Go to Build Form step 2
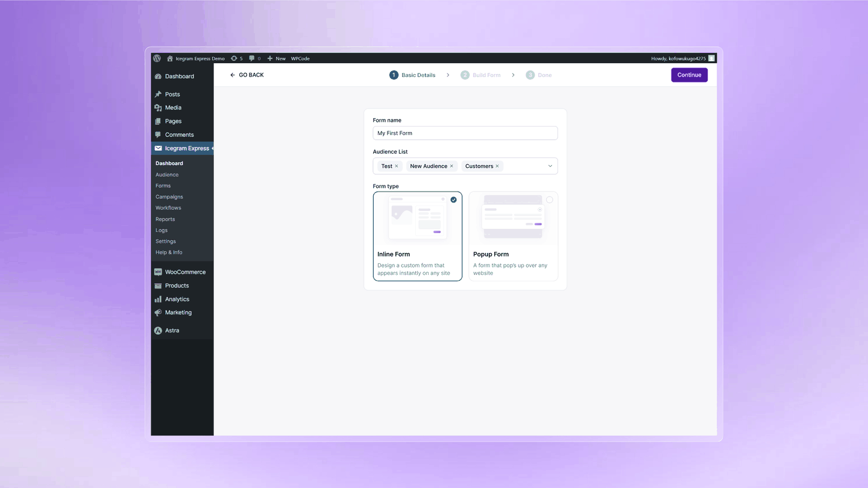Image resolution: width=868 pixels, height=488 pixels. coord(480,75)
